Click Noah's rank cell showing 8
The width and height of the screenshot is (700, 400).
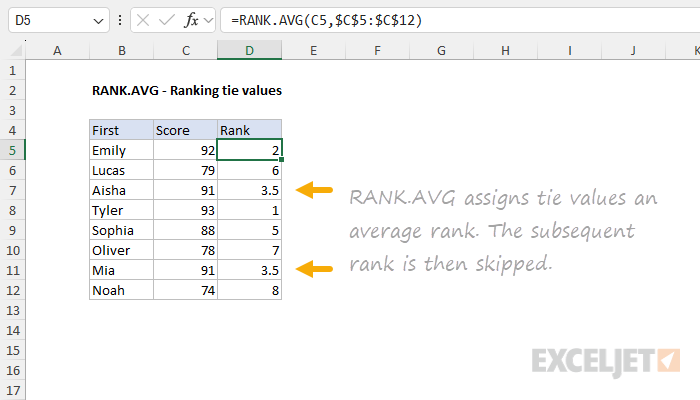[250, 290]
